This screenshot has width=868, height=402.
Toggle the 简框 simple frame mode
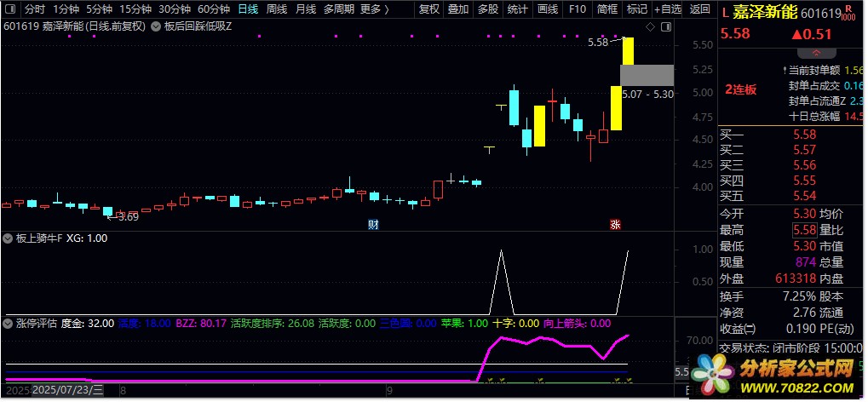607,9
